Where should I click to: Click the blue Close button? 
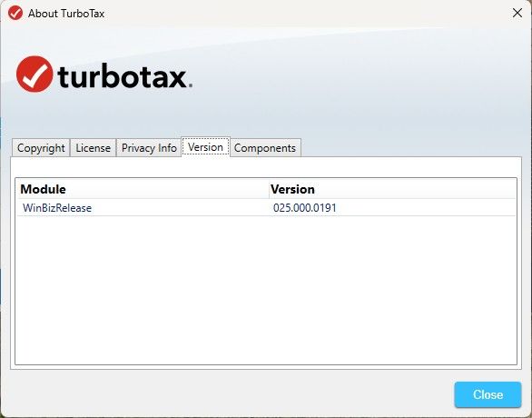(488, 394)
